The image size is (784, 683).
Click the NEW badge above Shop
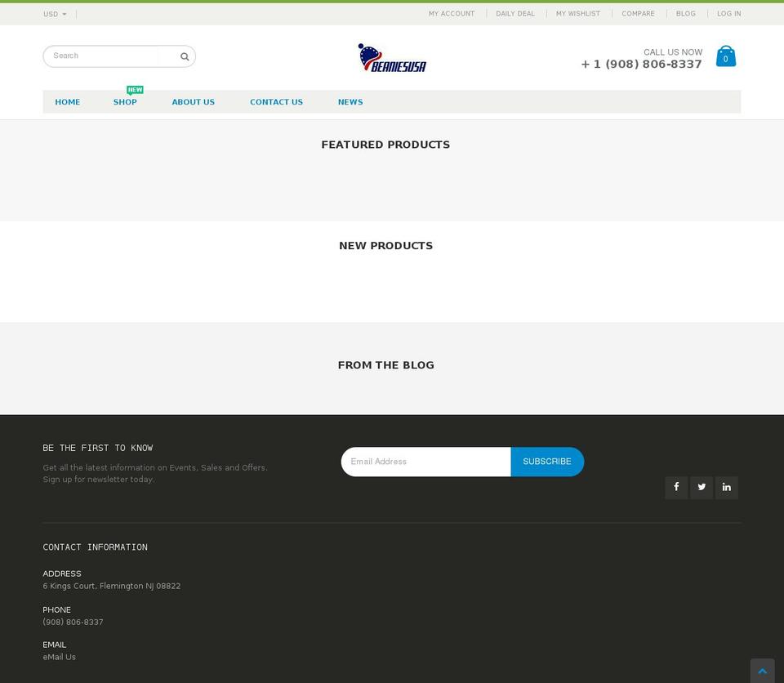click(135, 90)
